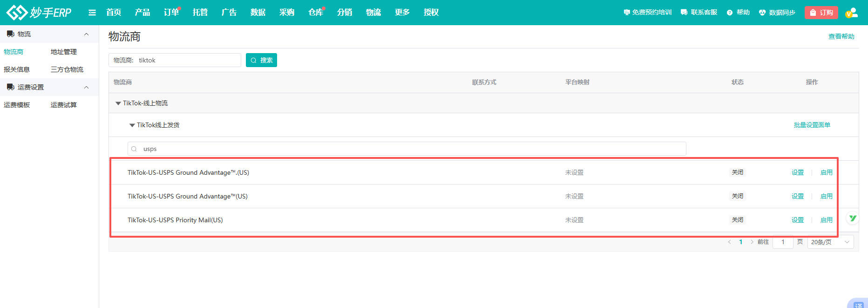Collapse the TikTok线上发货 subgroup

(132, 125)
